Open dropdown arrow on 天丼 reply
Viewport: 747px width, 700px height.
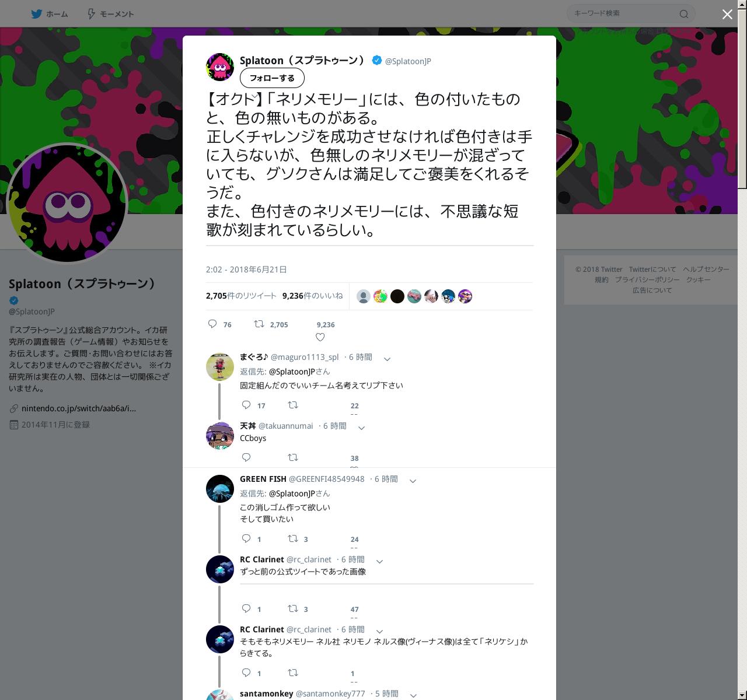pos(361,428)
